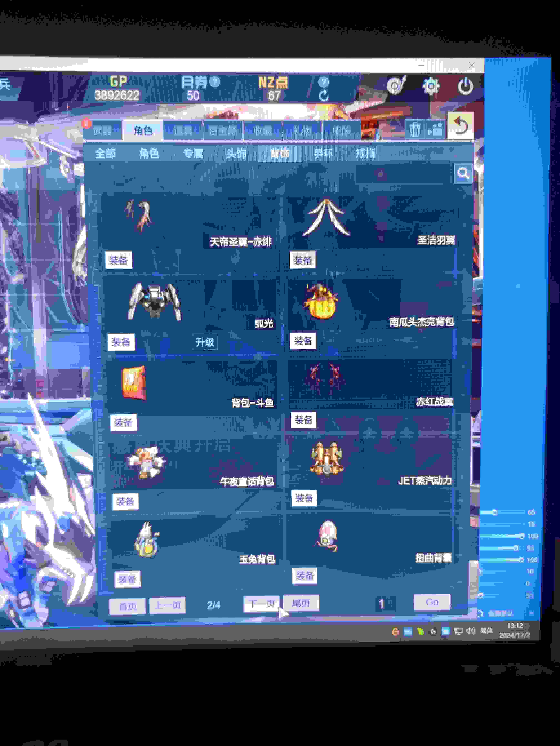Select the 手环 filter

323,153
